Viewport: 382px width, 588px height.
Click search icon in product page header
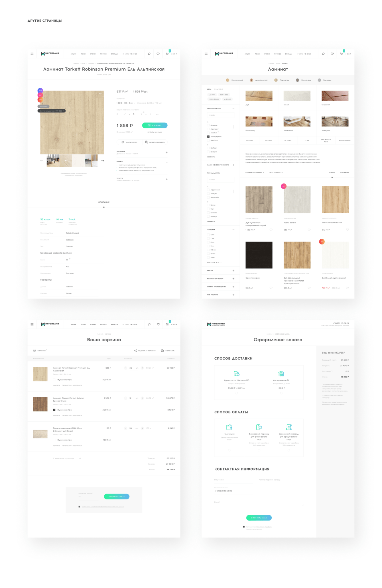[x=149, y=54]
